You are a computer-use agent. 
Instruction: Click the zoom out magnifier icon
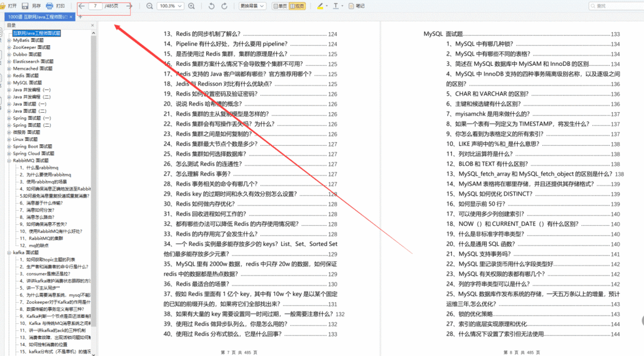click(150, 6)
